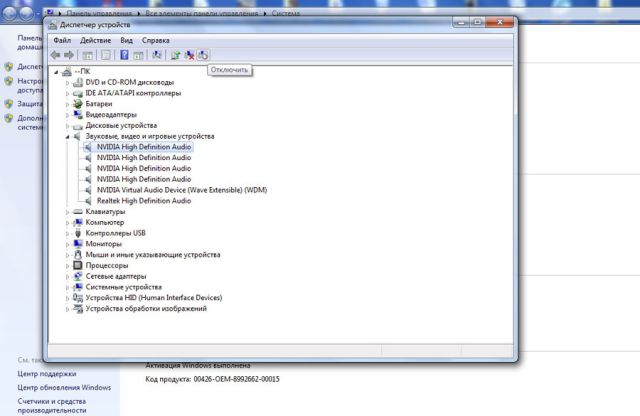
Task: Select the Батареи label
Action: tap(99, 104)
